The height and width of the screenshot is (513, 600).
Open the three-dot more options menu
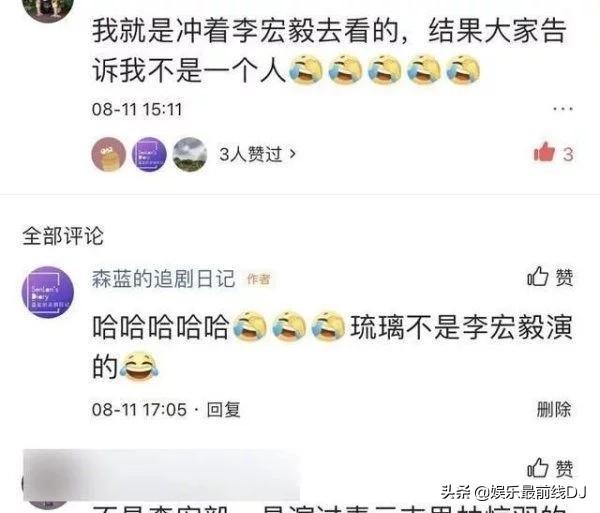(x=563, y=109)
